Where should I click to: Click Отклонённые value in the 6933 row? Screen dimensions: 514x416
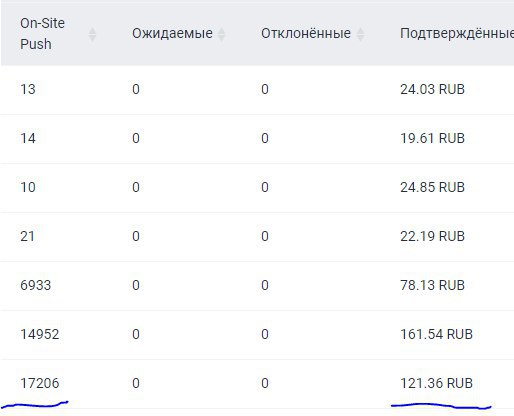(265, 285)
